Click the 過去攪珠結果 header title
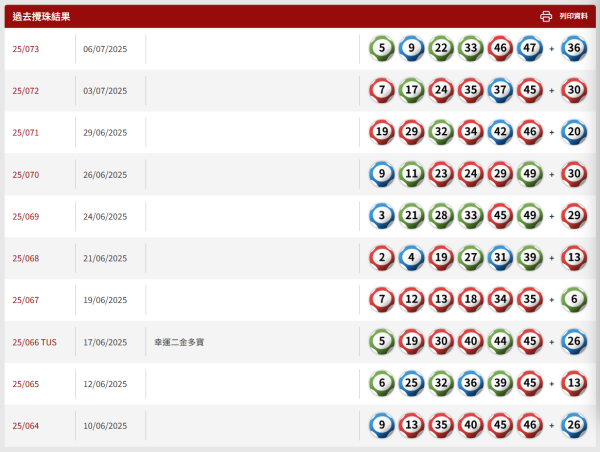The height and width of the screenshot is (452, 600). [x=41, y=16]
